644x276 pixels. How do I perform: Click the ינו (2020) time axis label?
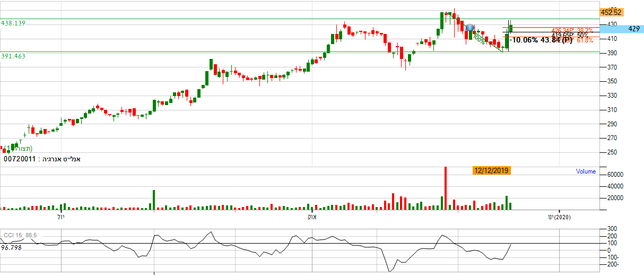(560, 217)
